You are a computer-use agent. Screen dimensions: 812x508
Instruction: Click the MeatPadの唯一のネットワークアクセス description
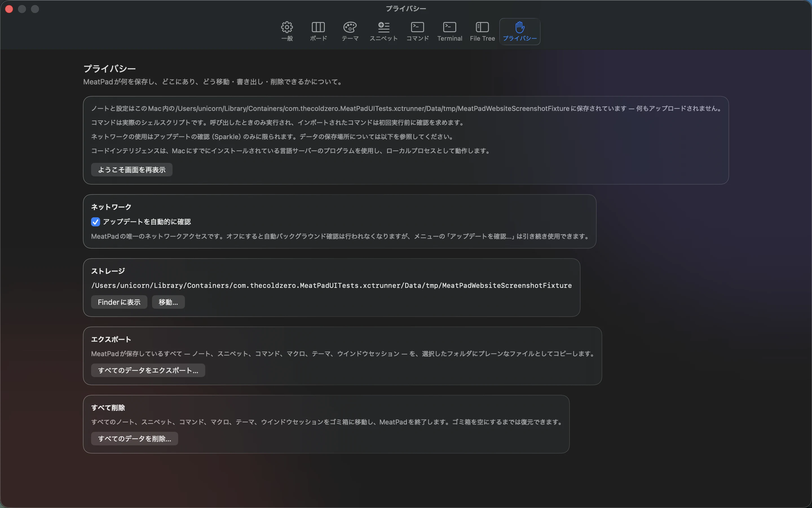coord(341,236)
